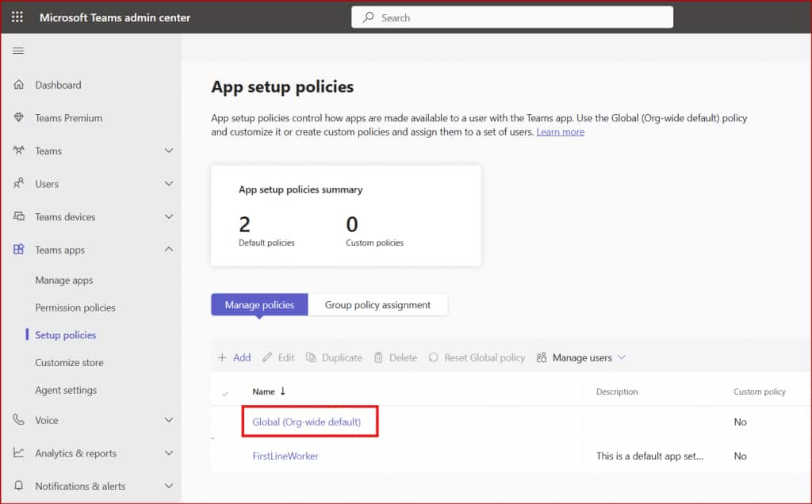Switch to Group policy assignment tab
Image resolution: width=812 pixels, height=504 pixels.
pos(377,304)
